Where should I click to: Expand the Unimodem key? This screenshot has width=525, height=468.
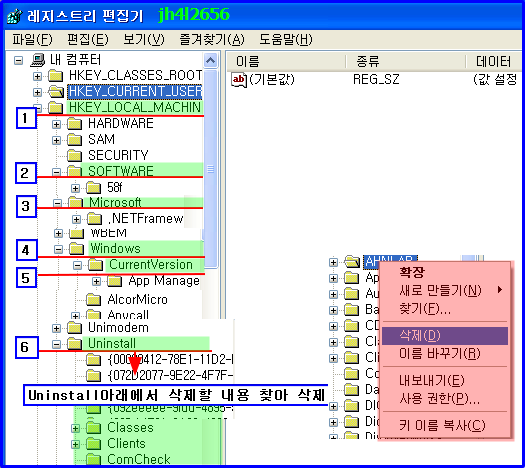point(56,328)
